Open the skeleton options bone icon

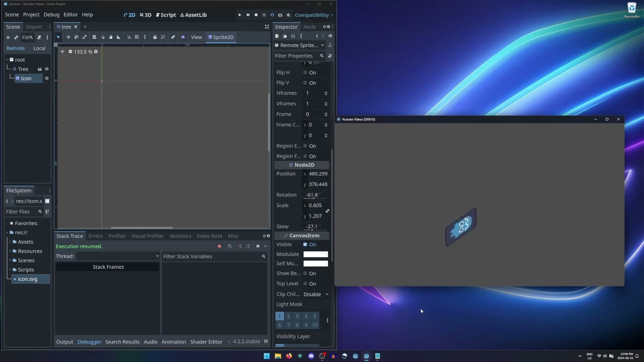[173, 37]
